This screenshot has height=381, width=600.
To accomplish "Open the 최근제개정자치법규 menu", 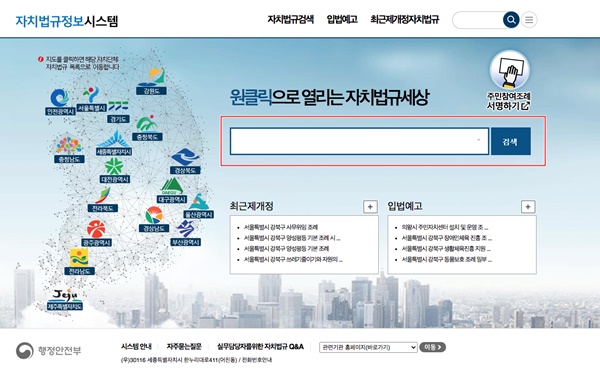I will [404, 20].
